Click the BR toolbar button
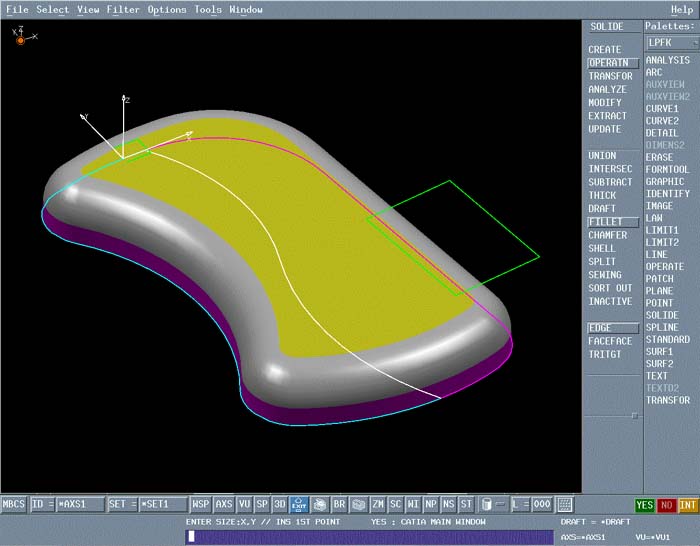Viewport: 700px width, 546px height. [339, 505]
